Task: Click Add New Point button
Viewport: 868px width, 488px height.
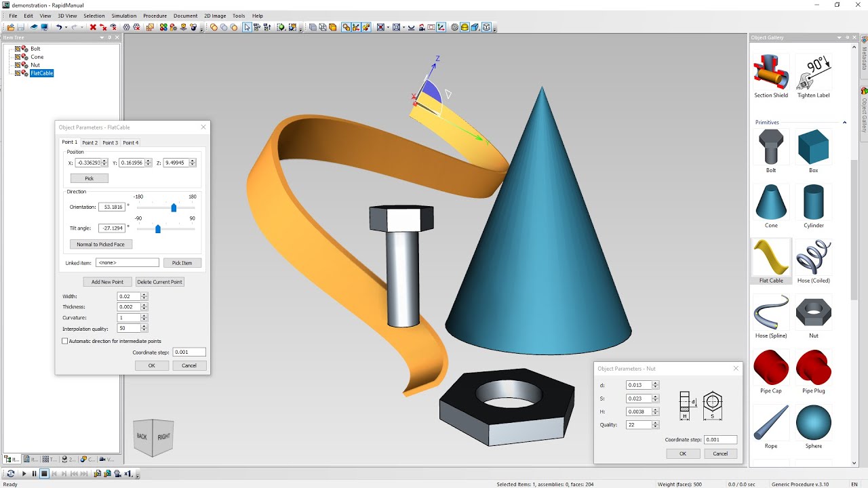Action: pos(107,282)
